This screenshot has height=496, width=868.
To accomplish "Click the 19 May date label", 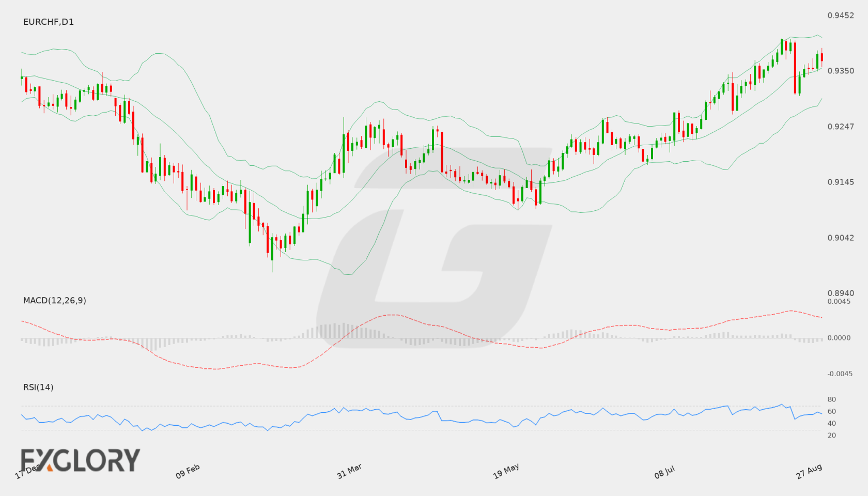I will (506, 471).
